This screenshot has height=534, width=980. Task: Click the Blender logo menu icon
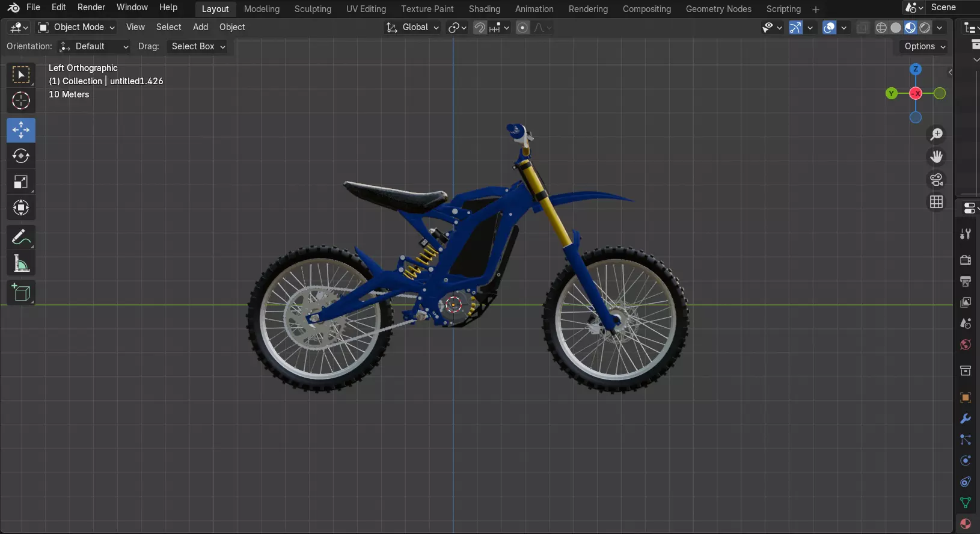(13, 7)
